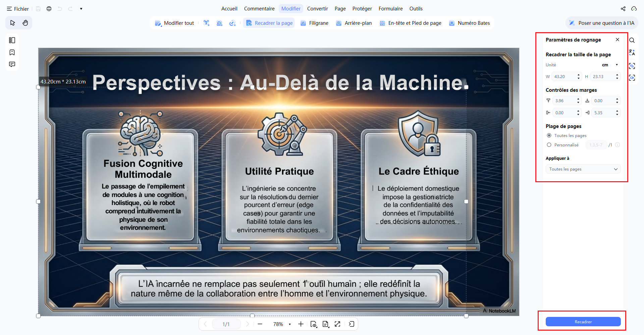Image resolution: width=644 pixels, height=335 pixels.
Task: Open the Fichier hamburger menu
Action: click(17, 9)
